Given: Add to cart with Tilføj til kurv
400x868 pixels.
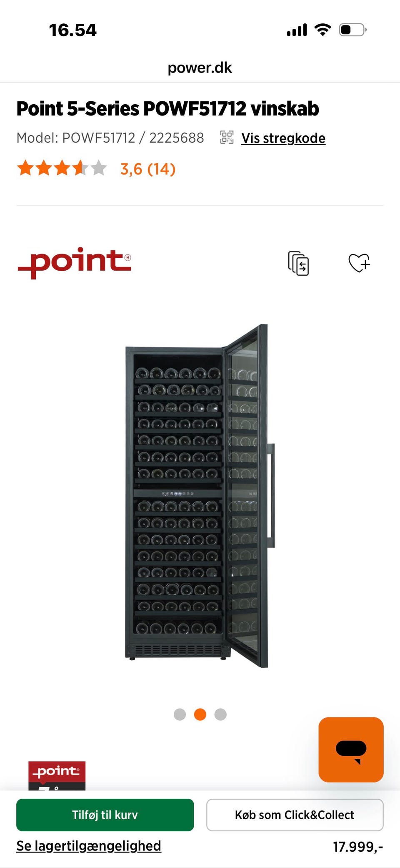Looking at the screenshot, I should pyautogui.click(x=105, y=815).
